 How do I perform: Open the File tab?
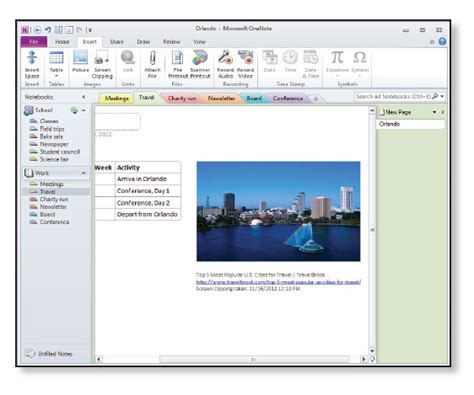coord(34,42)
